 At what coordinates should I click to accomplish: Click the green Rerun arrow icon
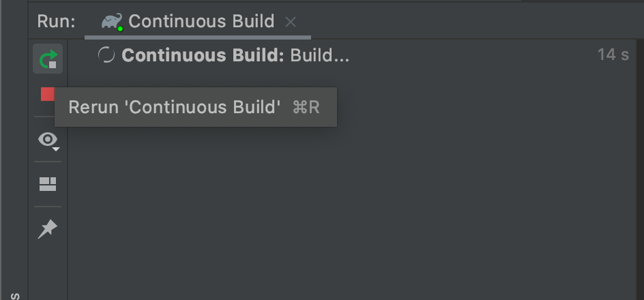48,59
